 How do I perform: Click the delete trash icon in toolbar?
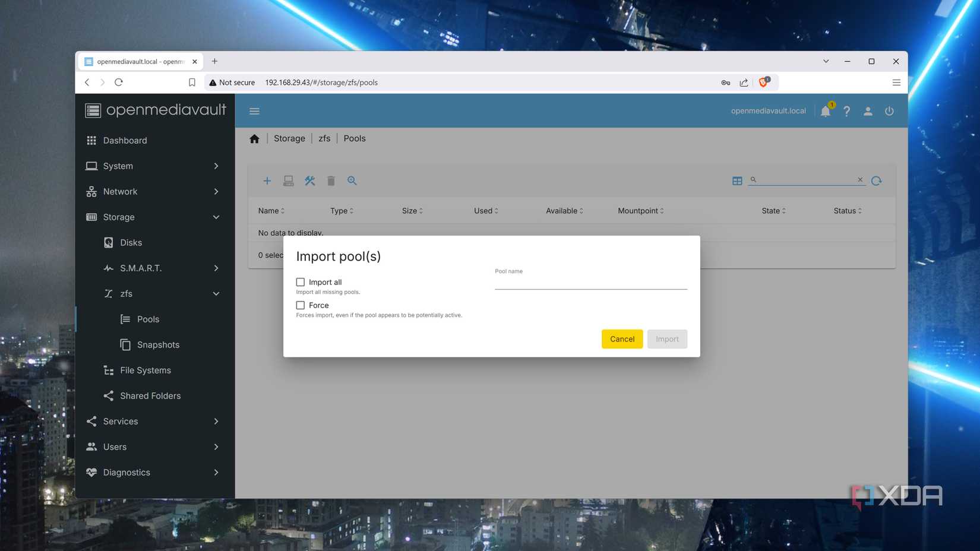[331, 180]
